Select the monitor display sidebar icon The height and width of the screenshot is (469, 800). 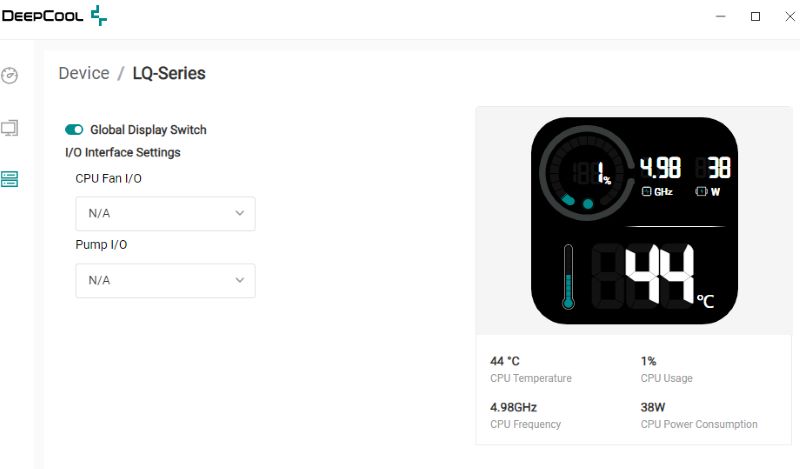pyautogui.click(x=10, y=128)
